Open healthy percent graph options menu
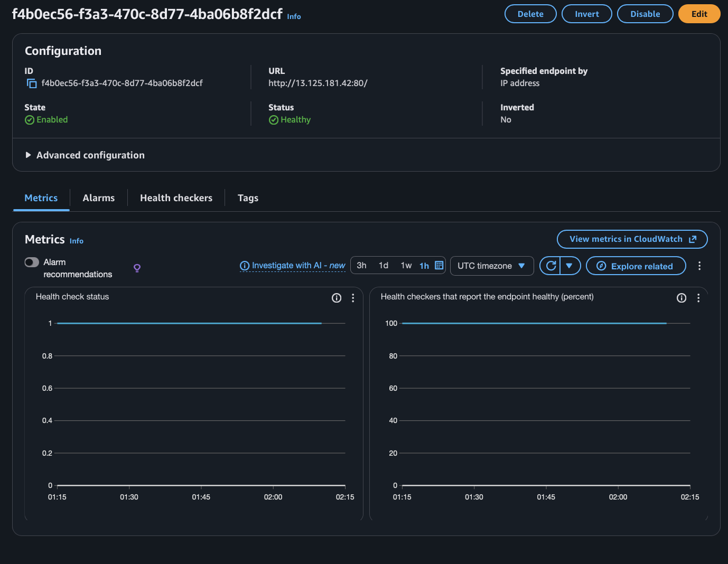The width and height of the screenshot is (728, 564). click(698, 298)
